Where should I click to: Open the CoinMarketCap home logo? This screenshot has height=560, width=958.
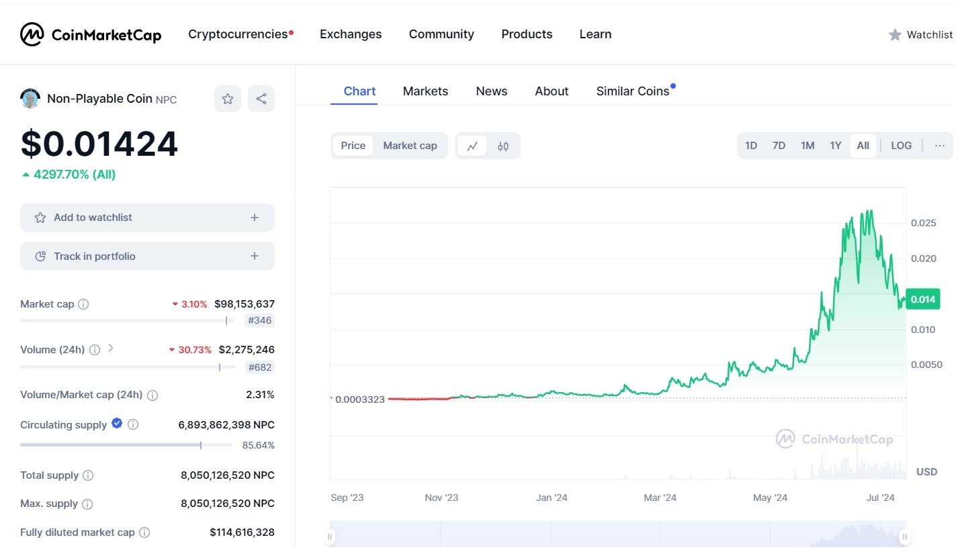[91, 34]
